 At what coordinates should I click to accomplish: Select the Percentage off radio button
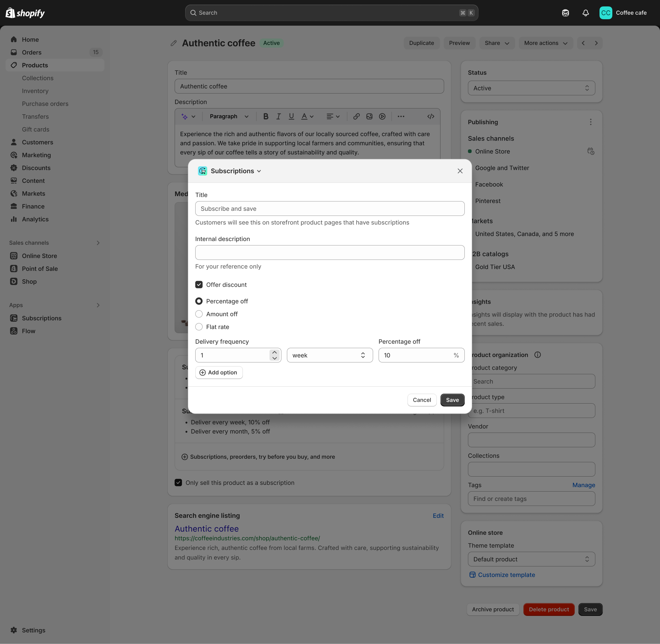[x=199, y=301]
